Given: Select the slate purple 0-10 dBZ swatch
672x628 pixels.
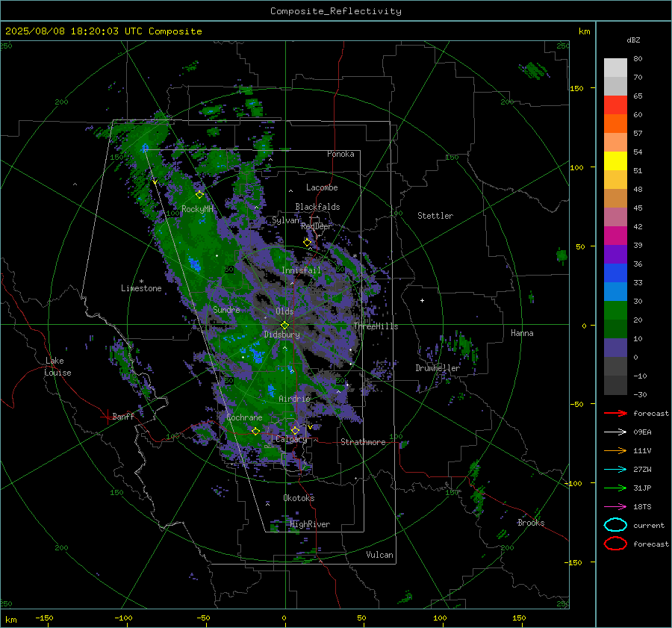Looking at the screenshot, I should pos(615,348).
